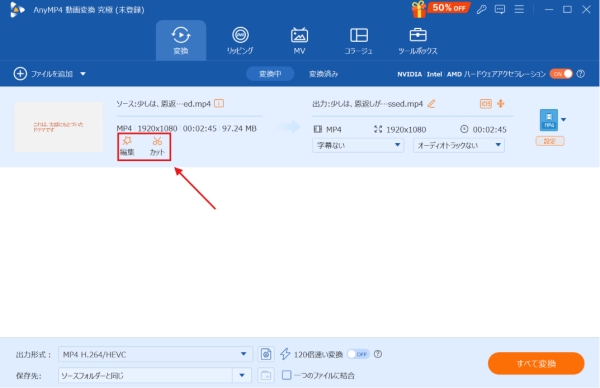This screenshot has width=600, height=388.
Task: Open the 編集 edit tool
Action: [x=127, y=147]
